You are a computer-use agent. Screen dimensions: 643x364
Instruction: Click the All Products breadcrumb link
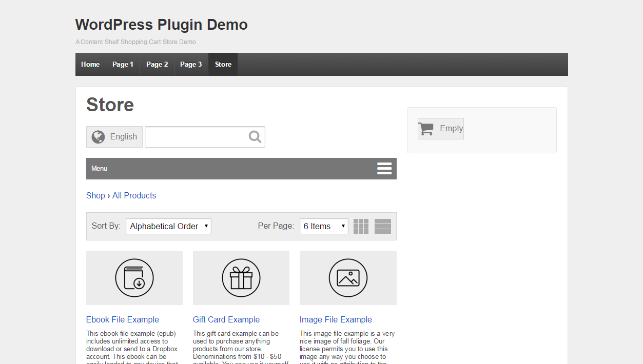click(x=134, y=195)
